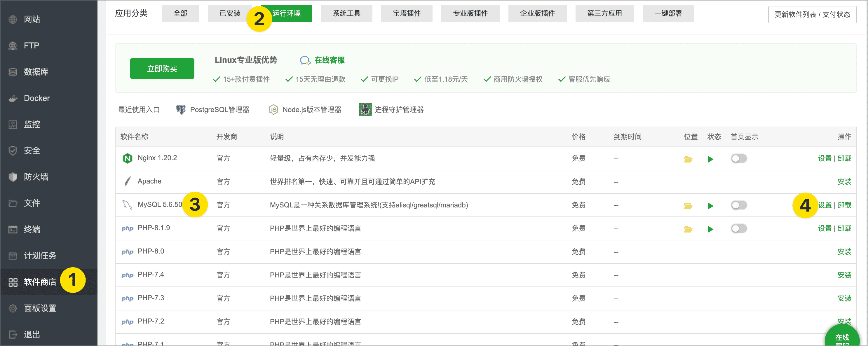Viewport: 868px width, 346px height.
Task: Click the 计划任务 calendar icon
Action: 13,256
